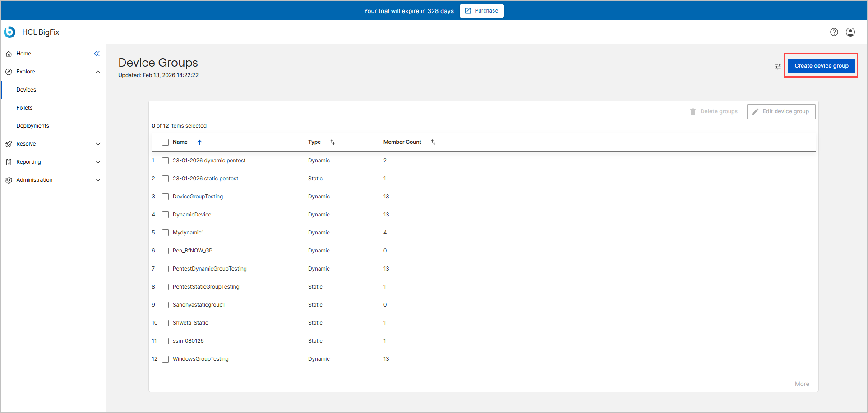
Task: Expand the Administration menu section
Action: [98, 180]
